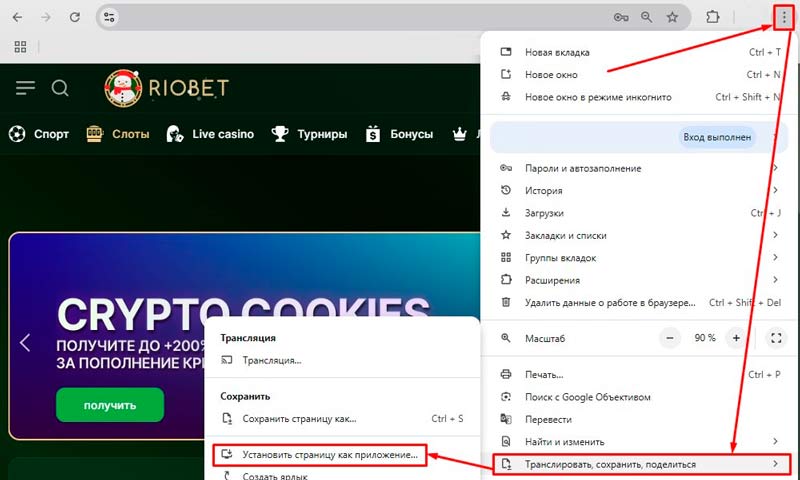The height and width of the screenshot is (480, 800).
Task: Select Создать ярлык submenu item
Action: [x=342, y=475]
